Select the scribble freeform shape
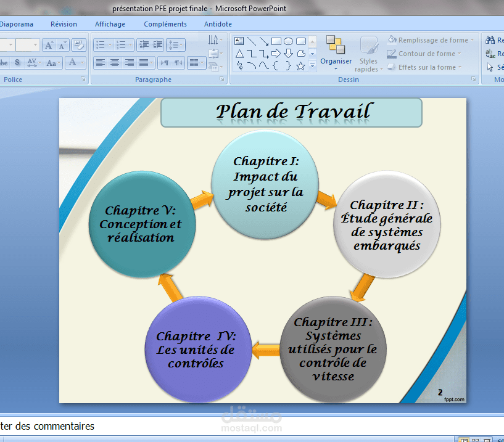 [x=239, y=66]
